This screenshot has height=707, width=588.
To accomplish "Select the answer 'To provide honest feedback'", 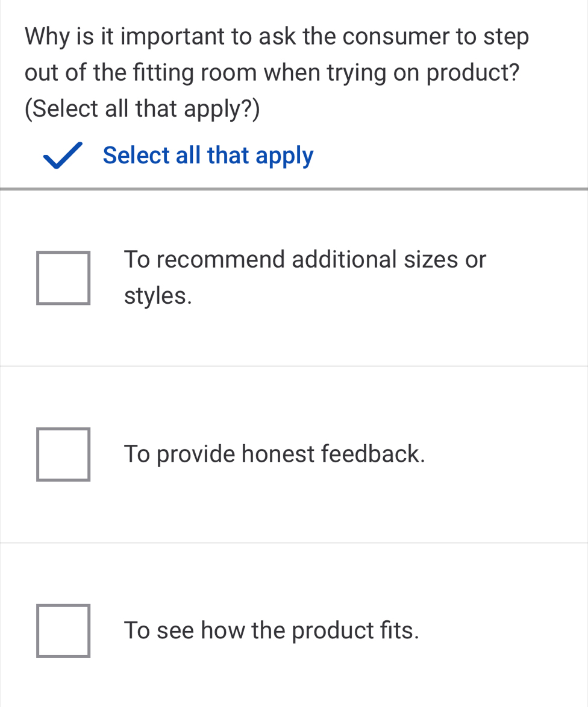I will click(274, 454).
